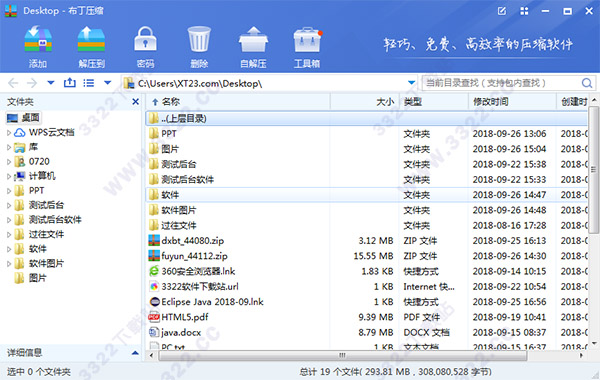
Task: Select the ..(上层目录) row
Action: (x=367, y=118)
